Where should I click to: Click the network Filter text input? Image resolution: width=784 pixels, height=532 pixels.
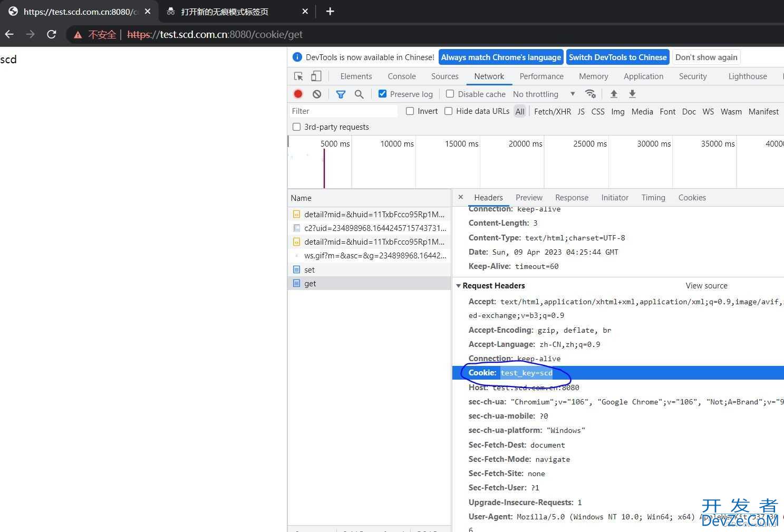tap(343, 111)
